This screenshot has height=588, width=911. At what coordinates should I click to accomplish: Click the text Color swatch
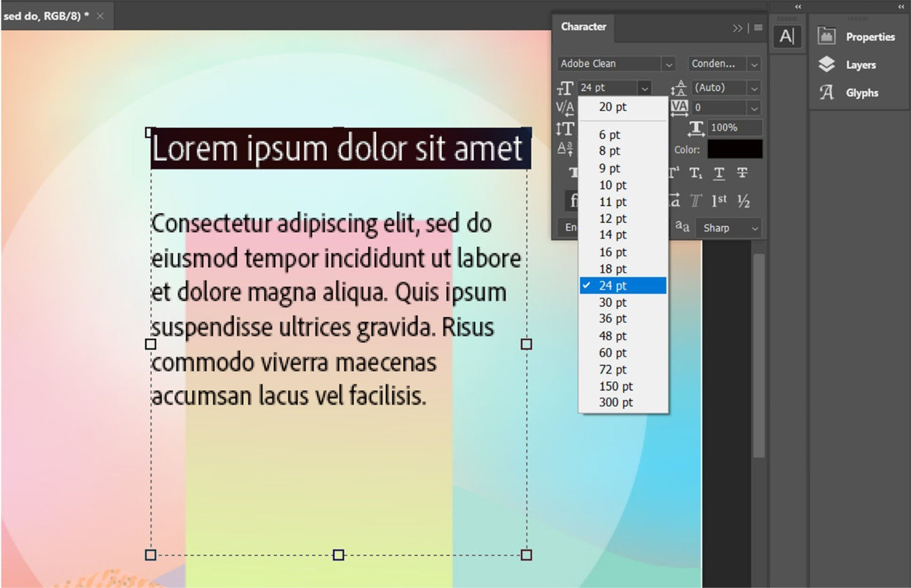click(735, 149)
